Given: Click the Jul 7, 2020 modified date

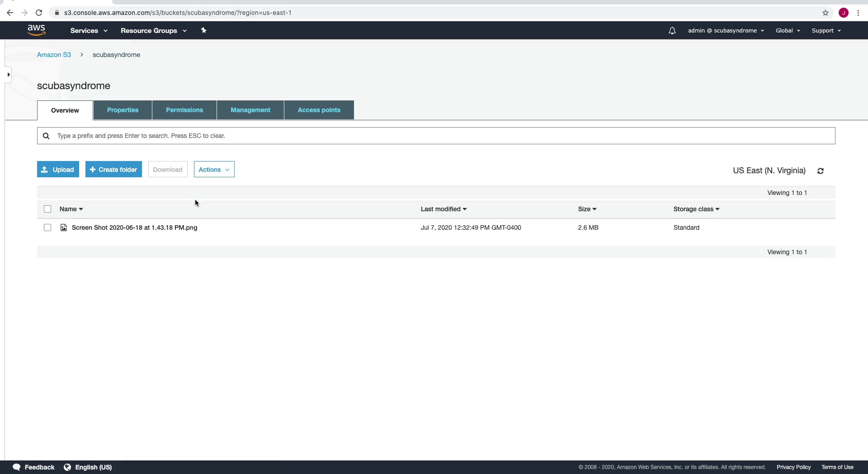Looking at the screenshot, I should [471, 228].
